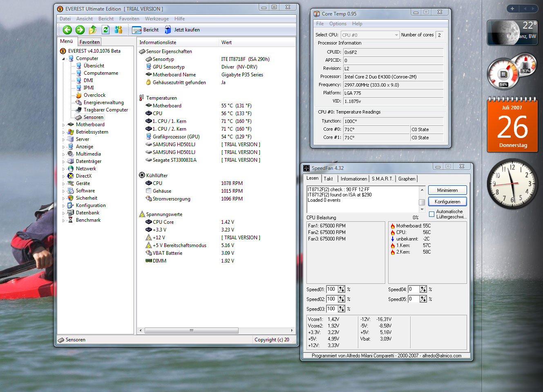Image resolution: width=543 pixels, height=392 pixels.
Task: Open the File menu in Core Temp
Action: [320, 24]
